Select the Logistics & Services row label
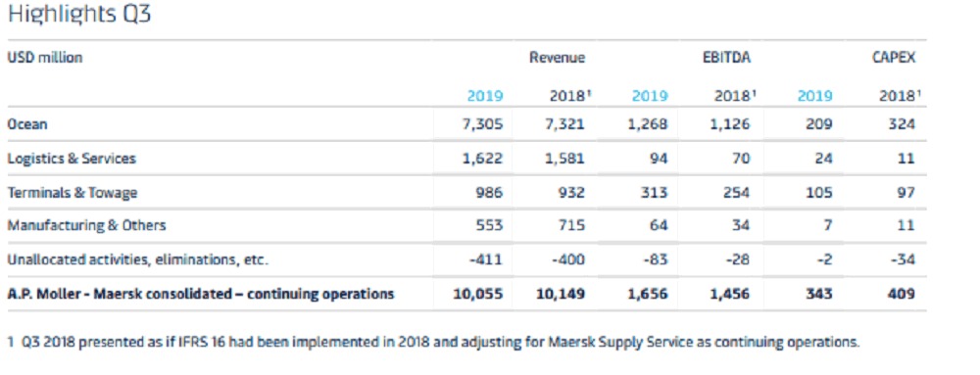The height and width of the screenshot is (375, 980). point(72,159)
